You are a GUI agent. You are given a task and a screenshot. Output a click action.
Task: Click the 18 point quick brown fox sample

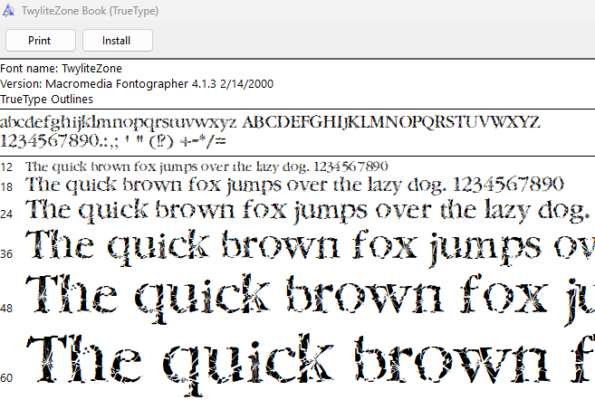click(x=294, y=185)
